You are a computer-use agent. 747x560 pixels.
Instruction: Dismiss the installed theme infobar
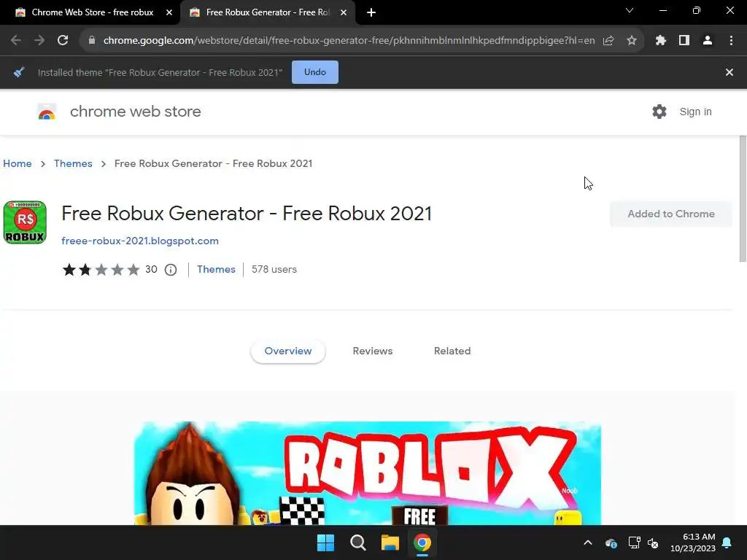tap(729, 72)
